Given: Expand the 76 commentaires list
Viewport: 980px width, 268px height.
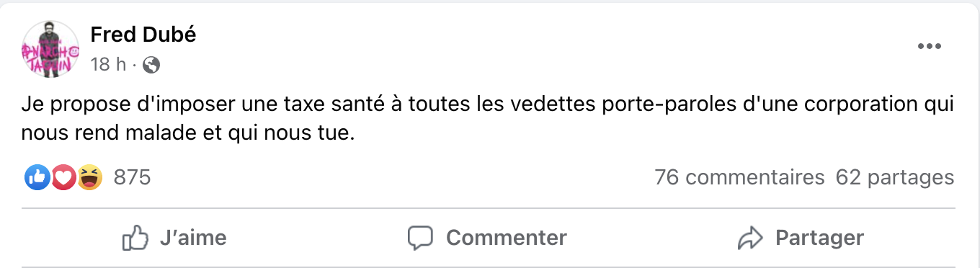Looking at the screenshot, I should click(x=739, y=177).
